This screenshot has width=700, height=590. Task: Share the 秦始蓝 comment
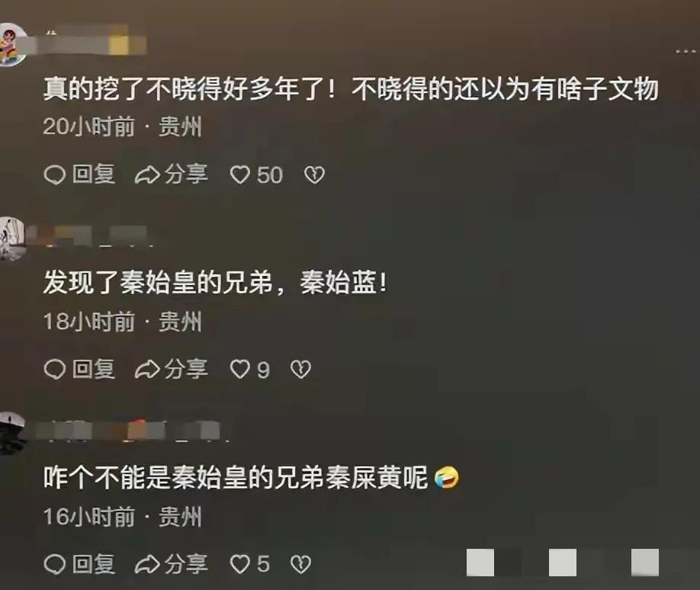coord(172,370)
